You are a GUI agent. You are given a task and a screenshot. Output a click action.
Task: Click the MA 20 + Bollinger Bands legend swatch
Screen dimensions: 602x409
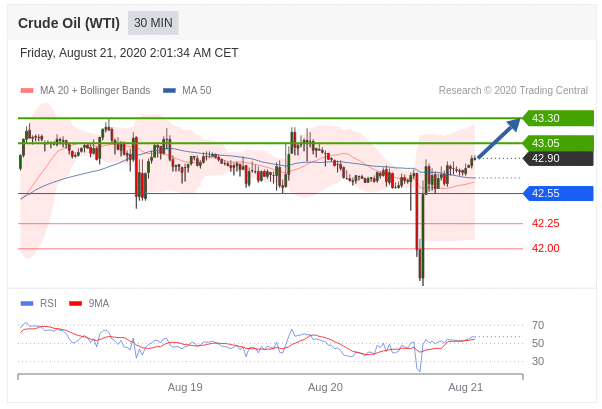pos(27,91)
